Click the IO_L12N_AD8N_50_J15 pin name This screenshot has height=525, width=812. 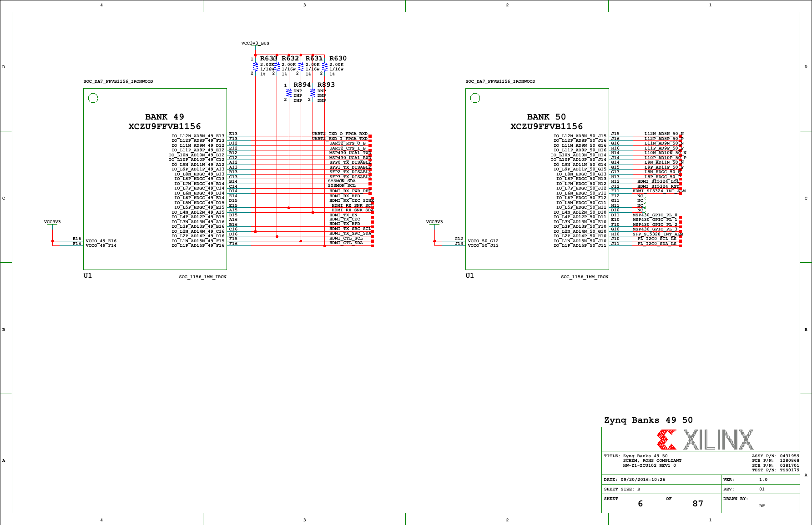580,136
